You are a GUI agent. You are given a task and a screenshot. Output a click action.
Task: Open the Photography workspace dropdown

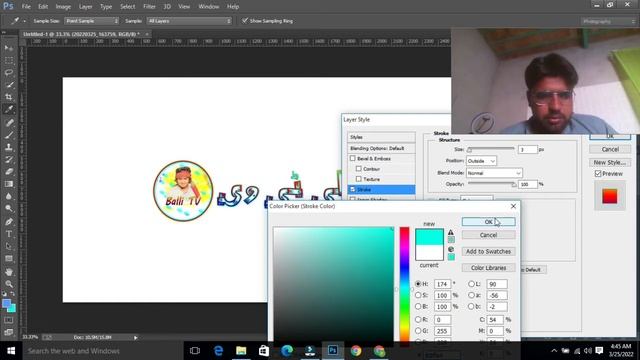(x=608, y=21)
